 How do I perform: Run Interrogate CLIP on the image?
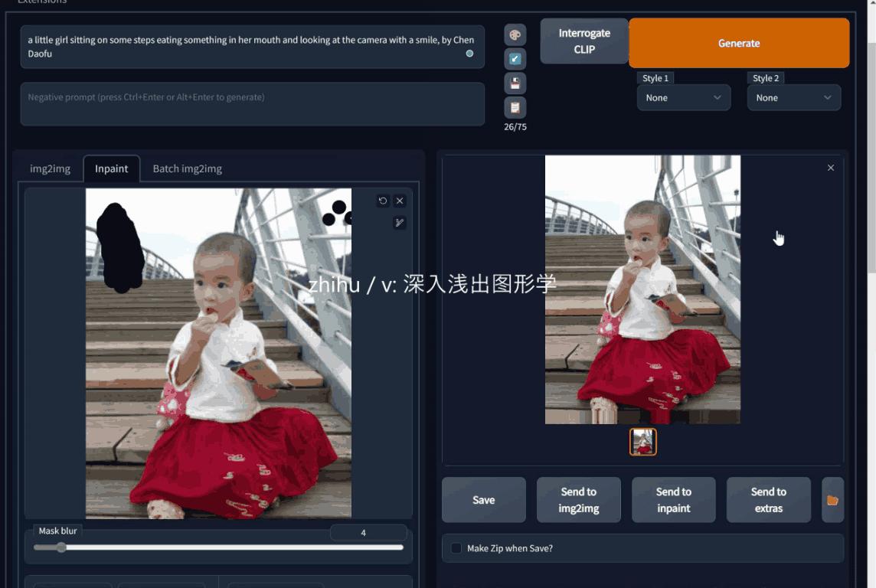(x=584, y=40)
